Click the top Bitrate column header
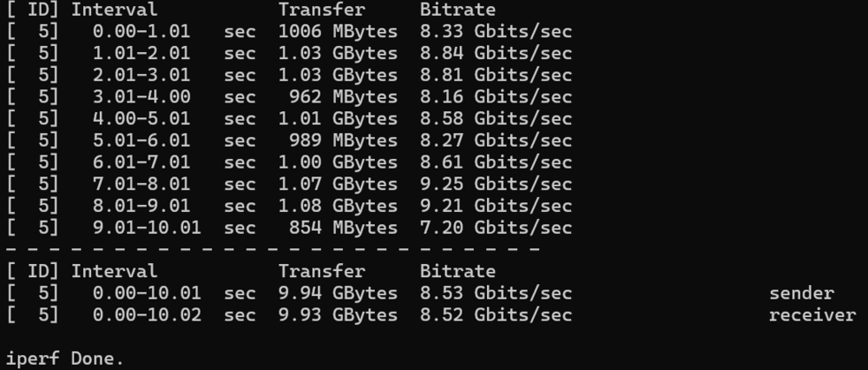This screenshot has width=868, height=370. pos(457,10)
